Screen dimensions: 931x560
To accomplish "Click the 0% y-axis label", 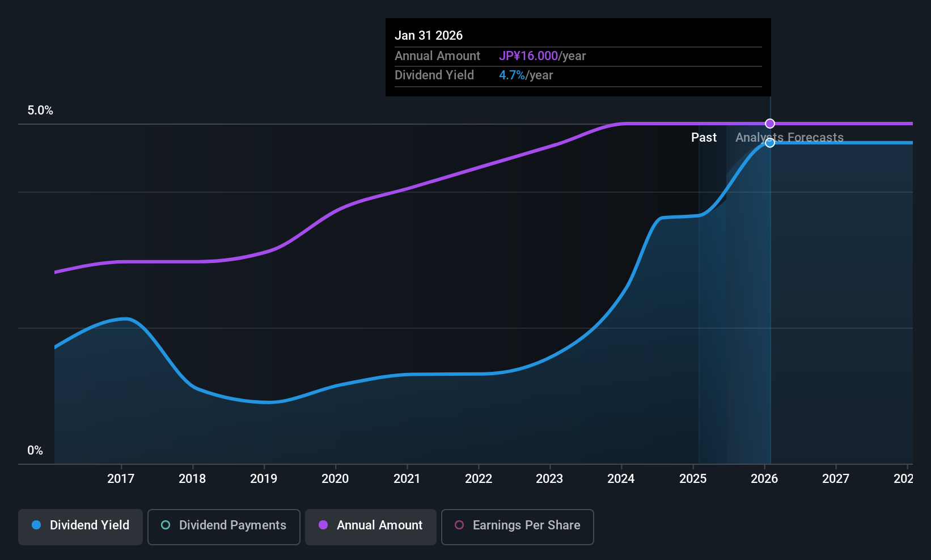I will [x=35, y=451].
